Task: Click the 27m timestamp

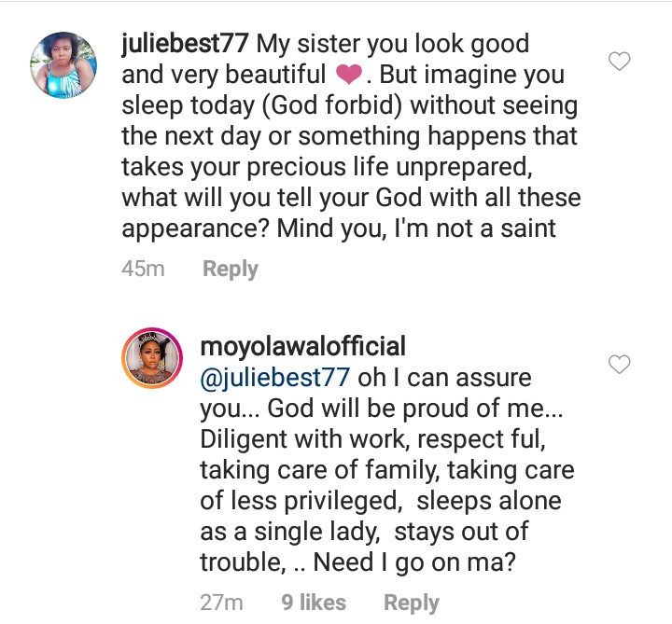Action: (x=221, y=603)
